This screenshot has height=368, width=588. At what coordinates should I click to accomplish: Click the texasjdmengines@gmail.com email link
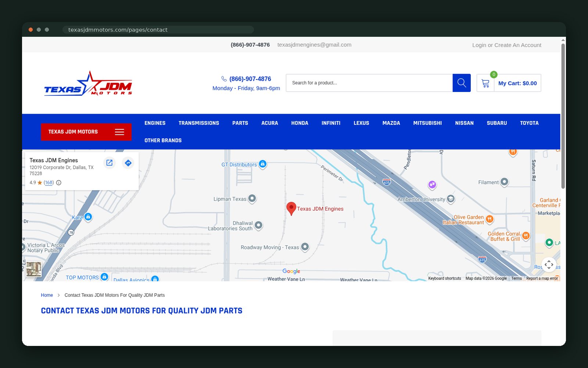click(314, 45)
